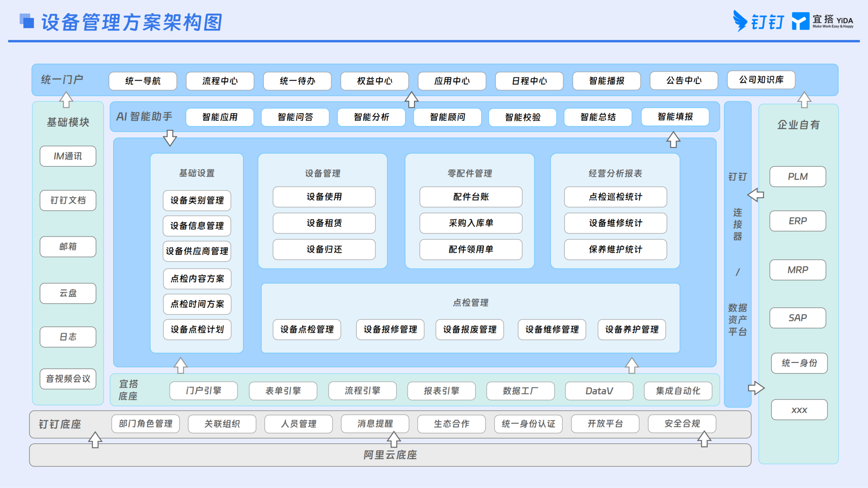Viewport: 868px width, 488px height.
Task: Select the 阿里云底座 bar
Action: tap(390, 455)
